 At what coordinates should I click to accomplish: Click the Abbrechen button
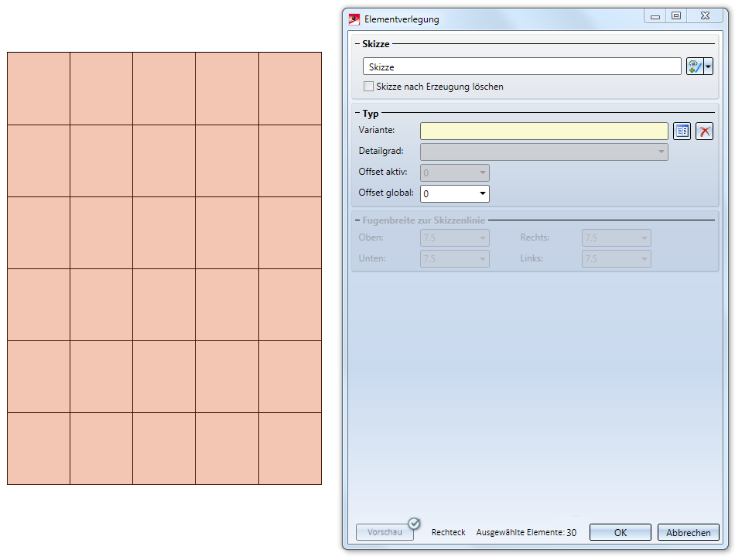pyautogui.click(x=688, y=532)
